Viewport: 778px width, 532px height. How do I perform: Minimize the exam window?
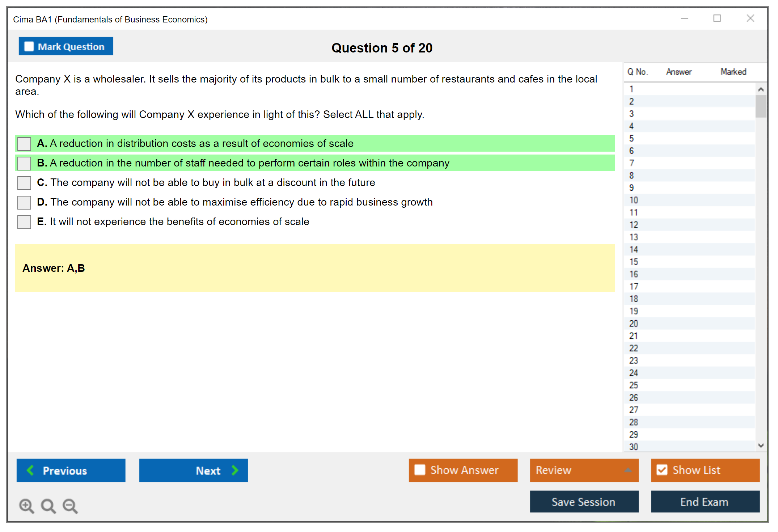coord(684,18)
